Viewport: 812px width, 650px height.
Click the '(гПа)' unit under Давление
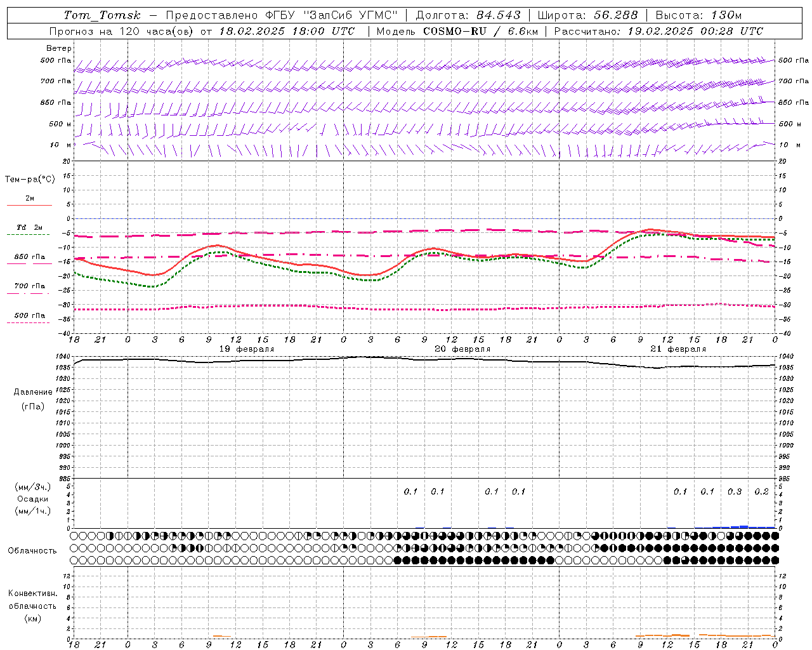click(33, 406)
